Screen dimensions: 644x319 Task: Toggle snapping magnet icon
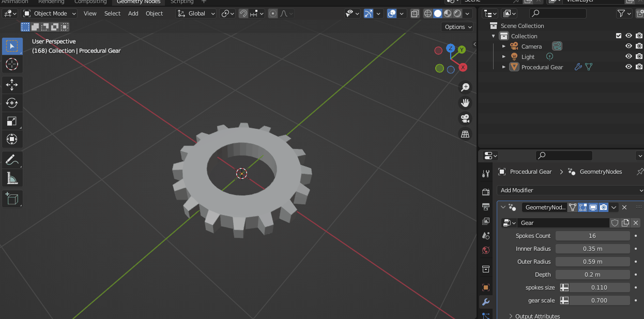[x=243, y=13]
